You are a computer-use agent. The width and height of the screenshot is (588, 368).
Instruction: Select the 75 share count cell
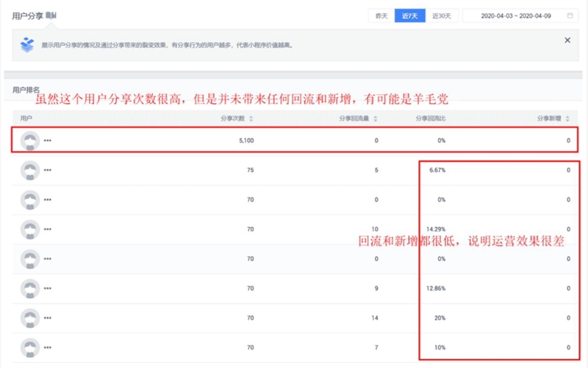[251, 170]
